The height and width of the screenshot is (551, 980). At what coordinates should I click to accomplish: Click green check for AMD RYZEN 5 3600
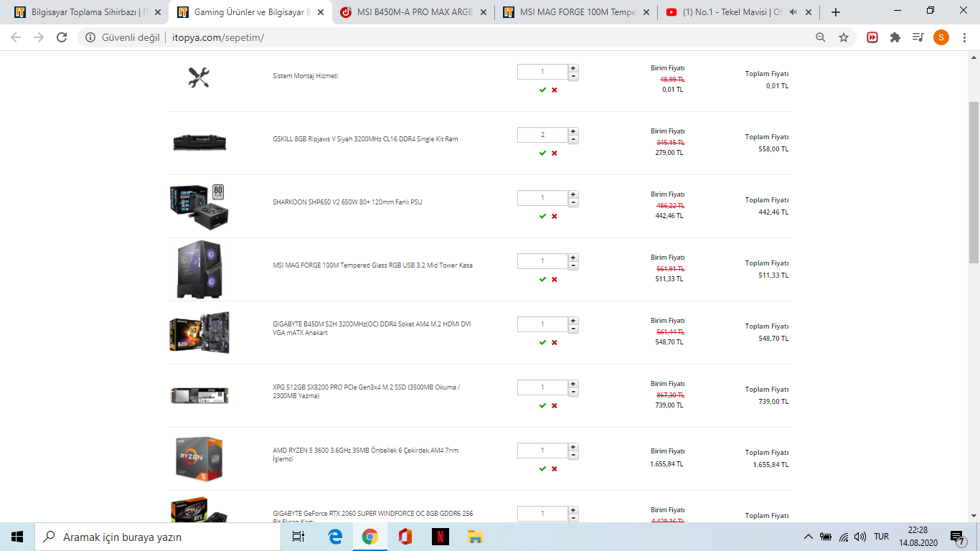click(x=542, y=468)
